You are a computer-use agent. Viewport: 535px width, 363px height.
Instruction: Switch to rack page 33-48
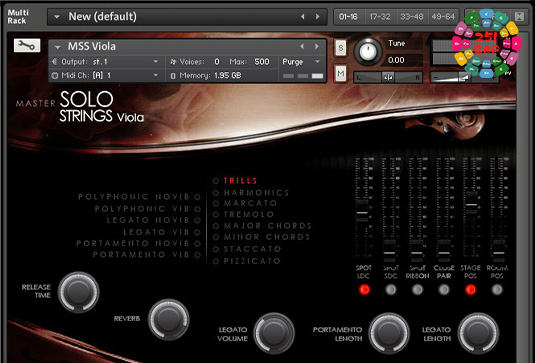[412, 17]
